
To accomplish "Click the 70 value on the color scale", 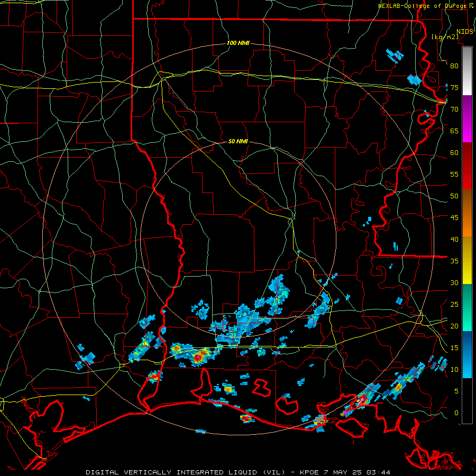I will (454, 109).
